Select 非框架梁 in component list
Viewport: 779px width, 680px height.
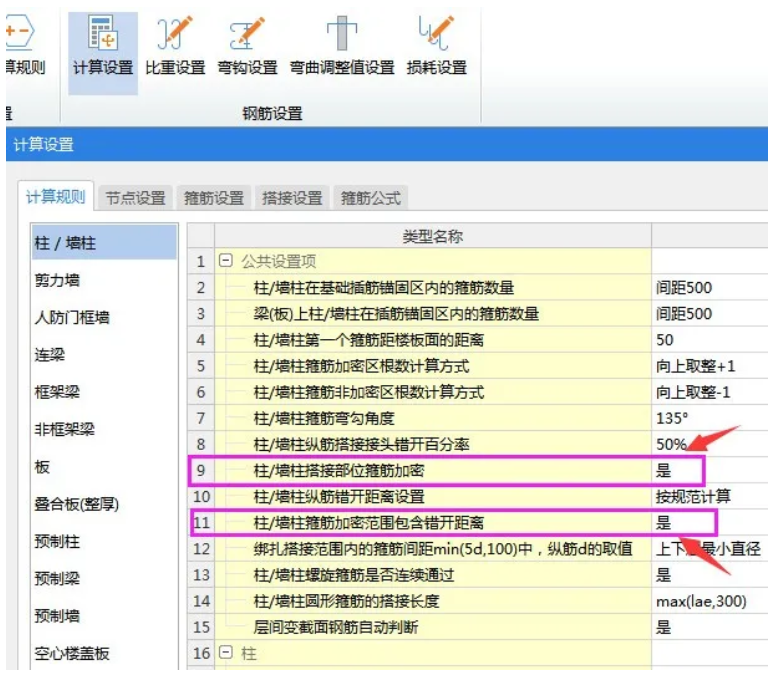(x=104, y=429)
